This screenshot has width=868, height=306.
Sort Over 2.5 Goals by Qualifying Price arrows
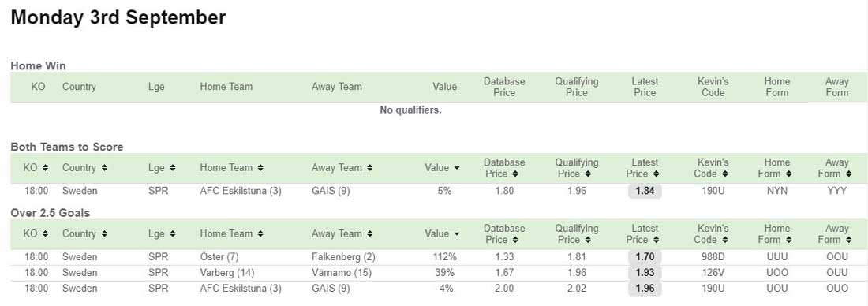click(587, 240)
